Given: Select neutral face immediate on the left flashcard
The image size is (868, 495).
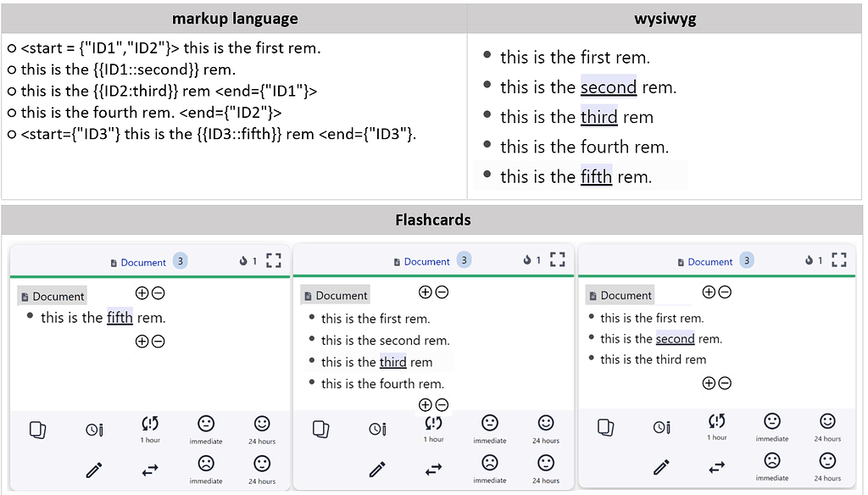Looking at the screenshot, I should pyautogui.click(x=206, y=423).
